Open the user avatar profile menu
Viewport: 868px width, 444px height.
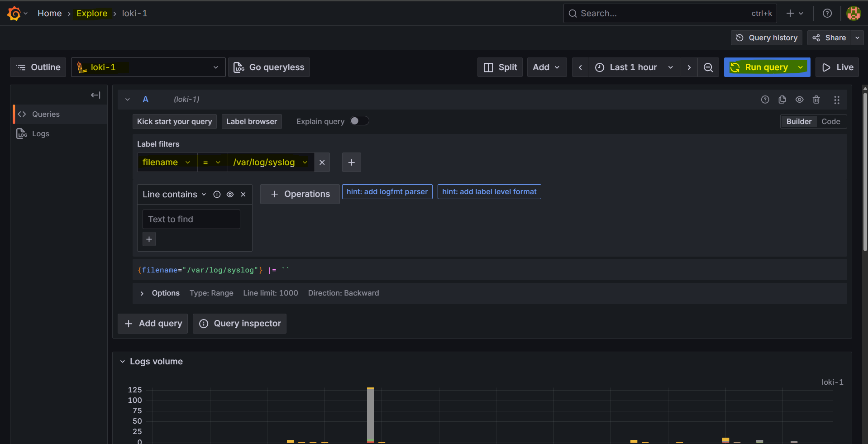(854, 14)
